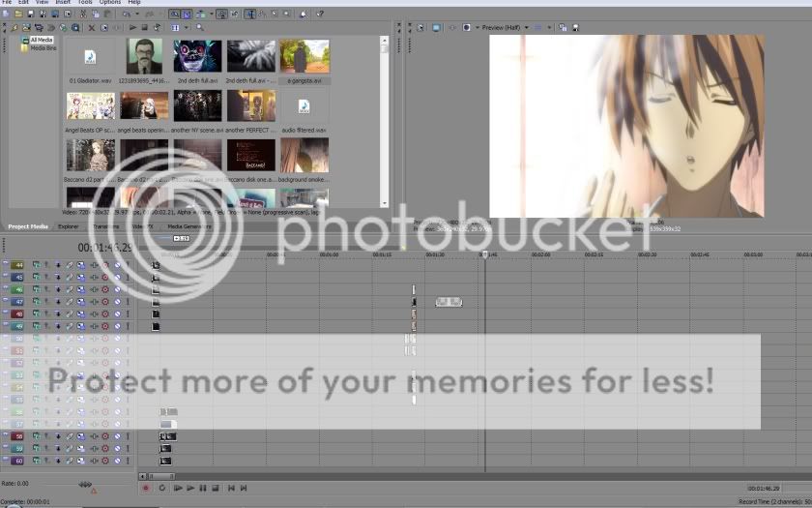Solo video track 59
The image size is (812, 508).
tap(128, 448)
